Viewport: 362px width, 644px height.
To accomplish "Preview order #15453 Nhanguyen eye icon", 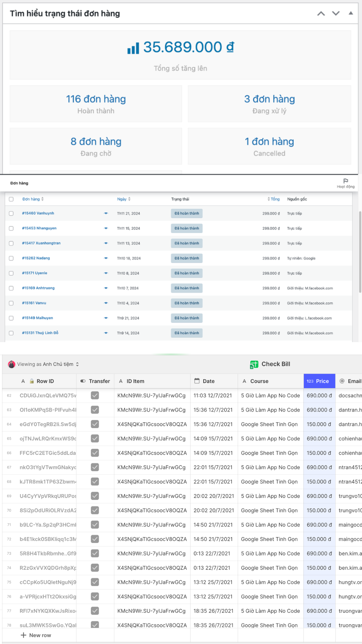I will point(106,228).
